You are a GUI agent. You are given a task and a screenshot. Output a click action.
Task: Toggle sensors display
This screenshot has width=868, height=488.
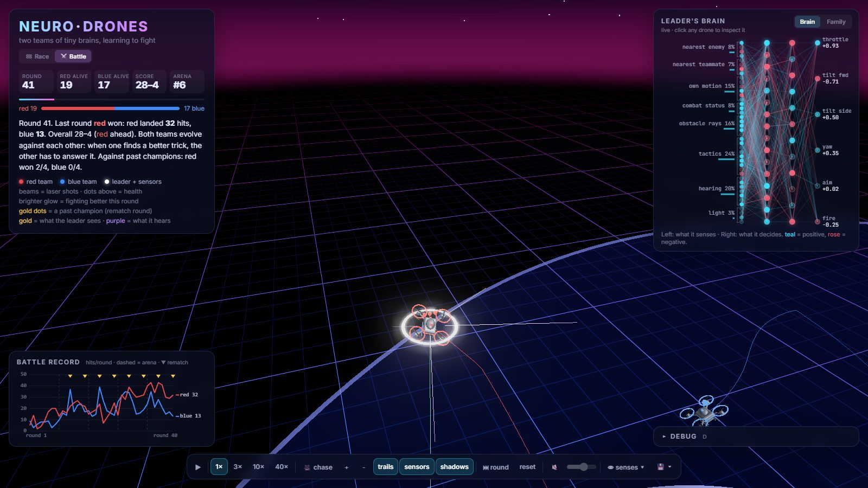tap(417, 467)
